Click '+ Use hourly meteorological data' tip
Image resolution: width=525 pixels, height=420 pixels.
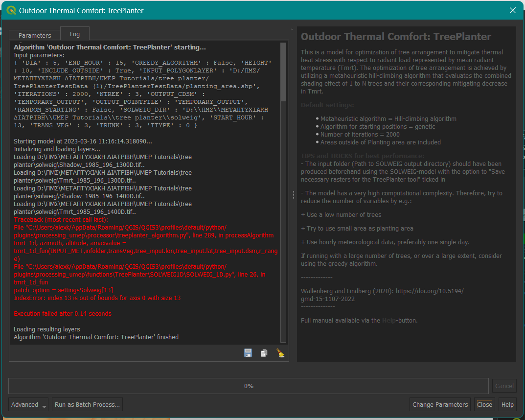point(385,242)
